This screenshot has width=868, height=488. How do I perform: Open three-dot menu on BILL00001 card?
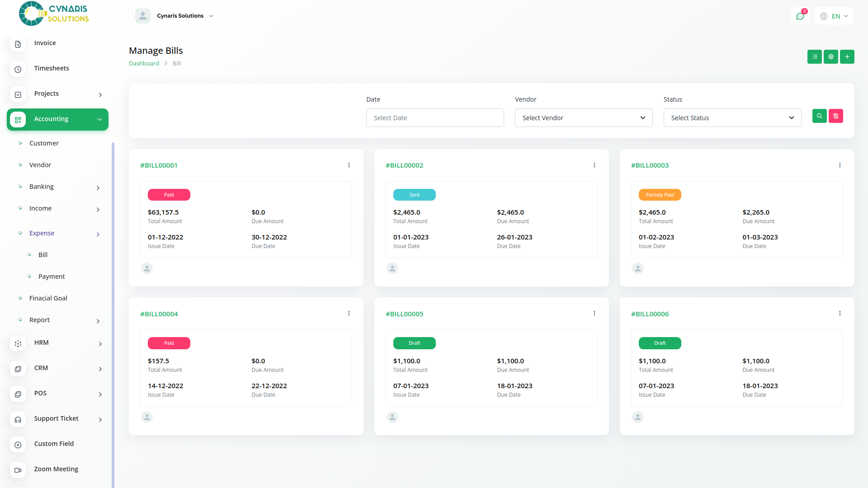tap(349, 165)
